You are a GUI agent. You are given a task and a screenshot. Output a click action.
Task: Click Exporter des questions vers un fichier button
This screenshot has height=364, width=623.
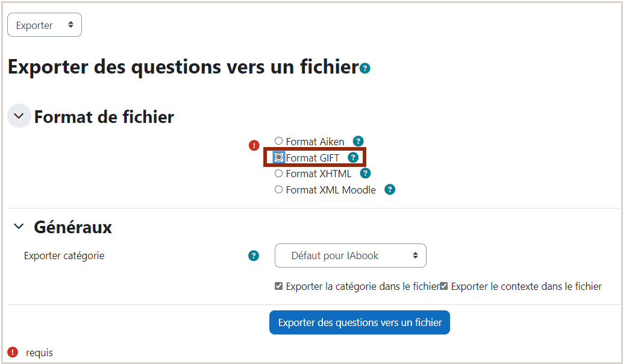tap(360, 322)
